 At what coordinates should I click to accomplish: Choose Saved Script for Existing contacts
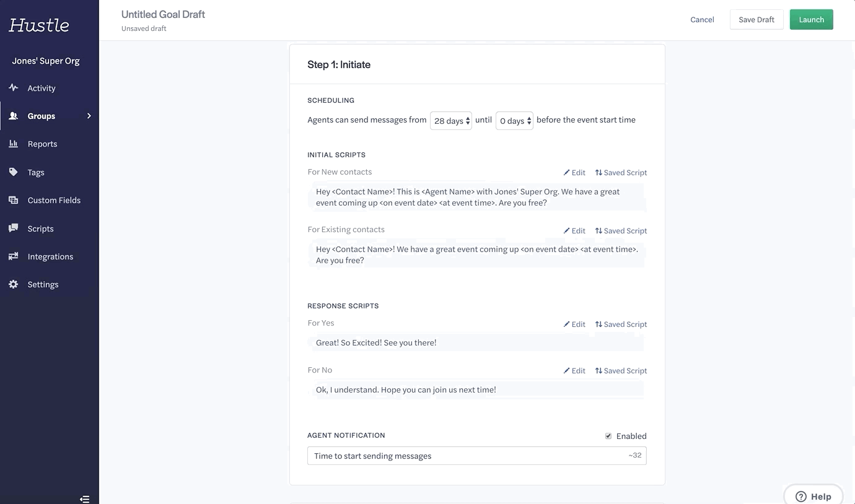click(x=621, y=231)
